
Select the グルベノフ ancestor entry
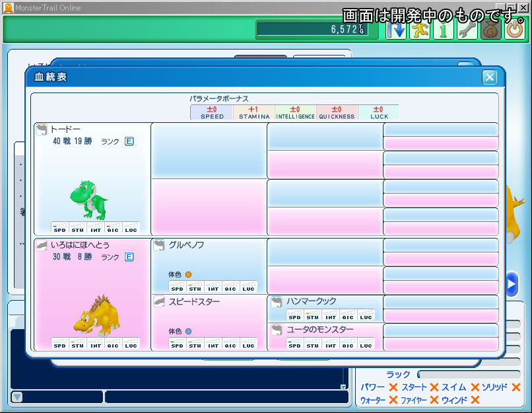(185, 245)
